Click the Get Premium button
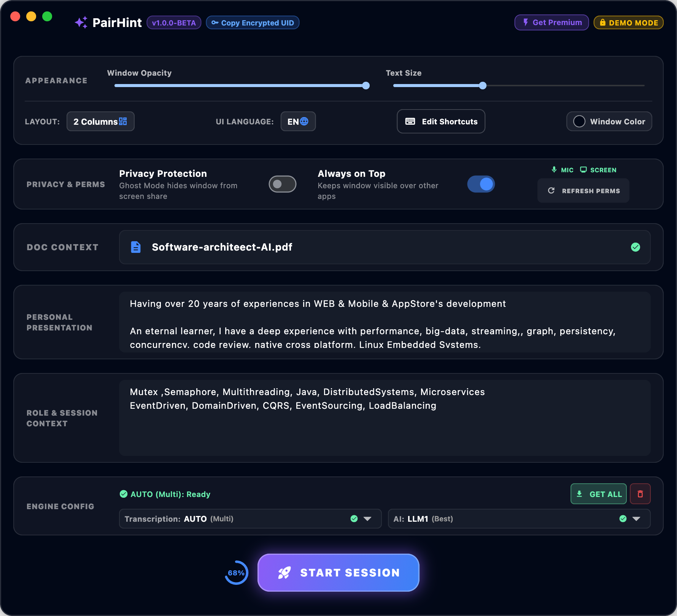 (552, 22)
